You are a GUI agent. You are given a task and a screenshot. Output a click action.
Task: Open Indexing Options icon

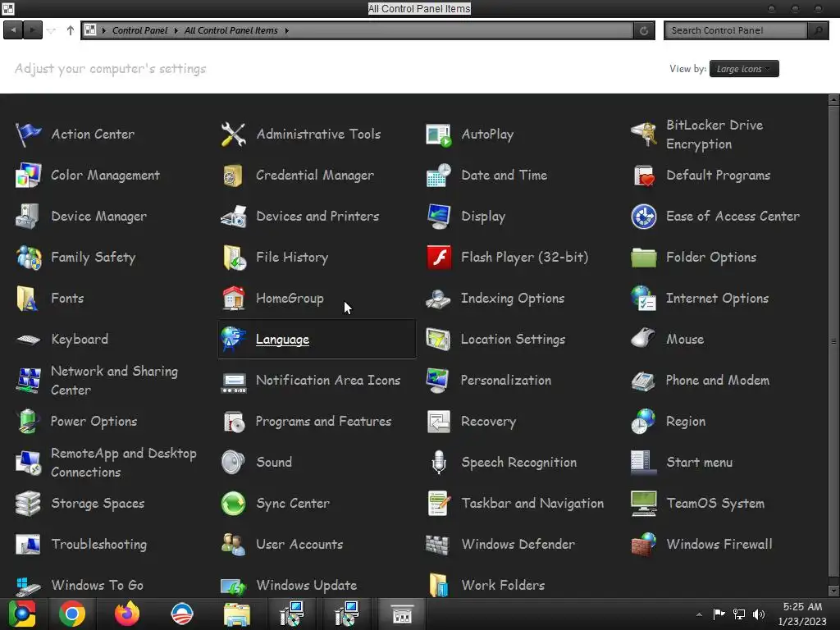point(438,299)
